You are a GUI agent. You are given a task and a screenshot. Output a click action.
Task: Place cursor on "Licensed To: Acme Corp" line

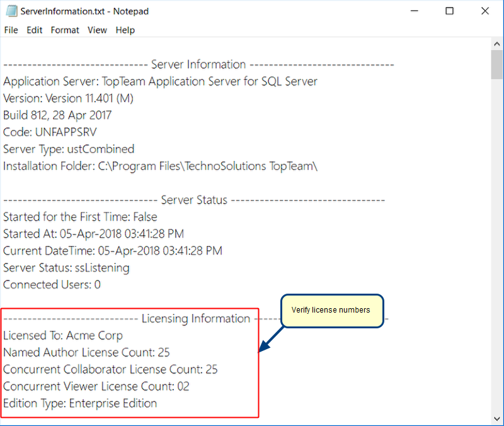point(63,336)
